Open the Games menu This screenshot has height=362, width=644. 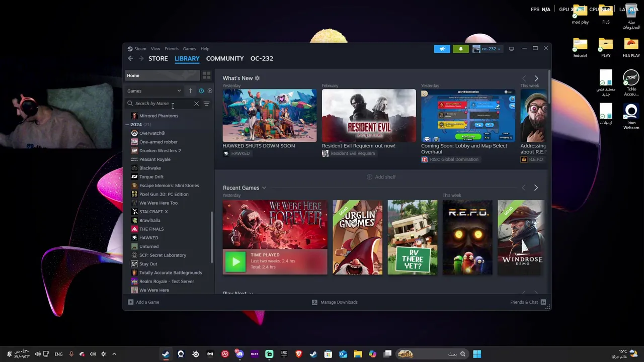point(190,49)
